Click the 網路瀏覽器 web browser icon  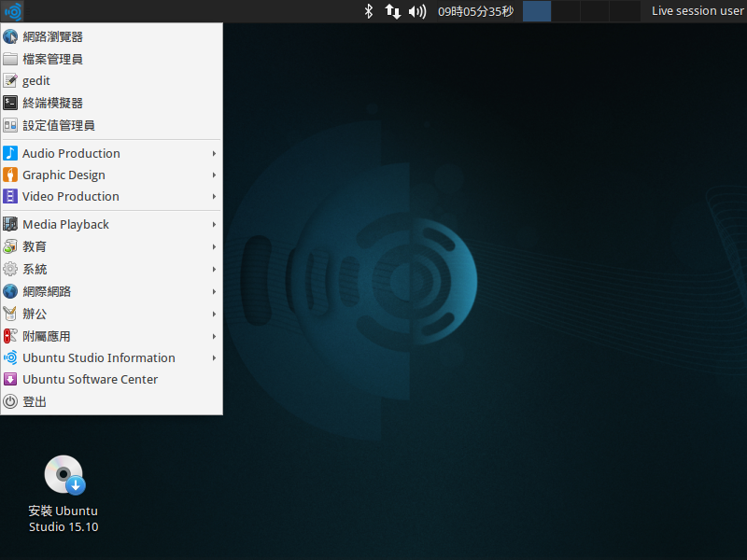pyautogui.click(x=10, y=36)
